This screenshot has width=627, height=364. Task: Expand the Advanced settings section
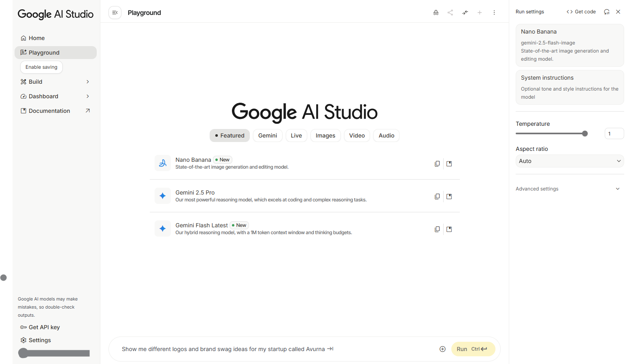[x=567, y=189]
